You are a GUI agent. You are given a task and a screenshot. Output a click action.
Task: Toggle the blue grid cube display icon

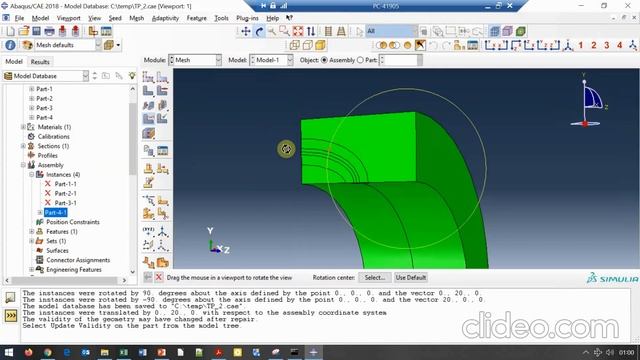click(495, 31)
